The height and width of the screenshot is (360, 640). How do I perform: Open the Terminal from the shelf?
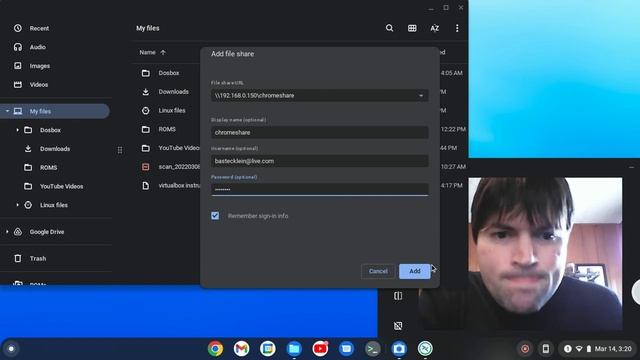tap(372, 349)
